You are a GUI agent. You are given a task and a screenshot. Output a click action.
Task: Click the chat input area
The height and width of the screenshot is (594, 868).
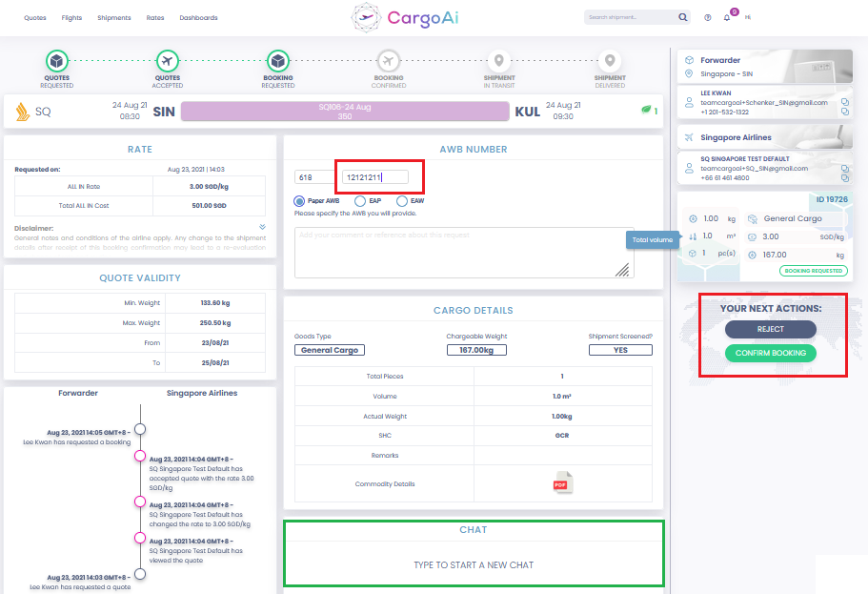(474, 564)
